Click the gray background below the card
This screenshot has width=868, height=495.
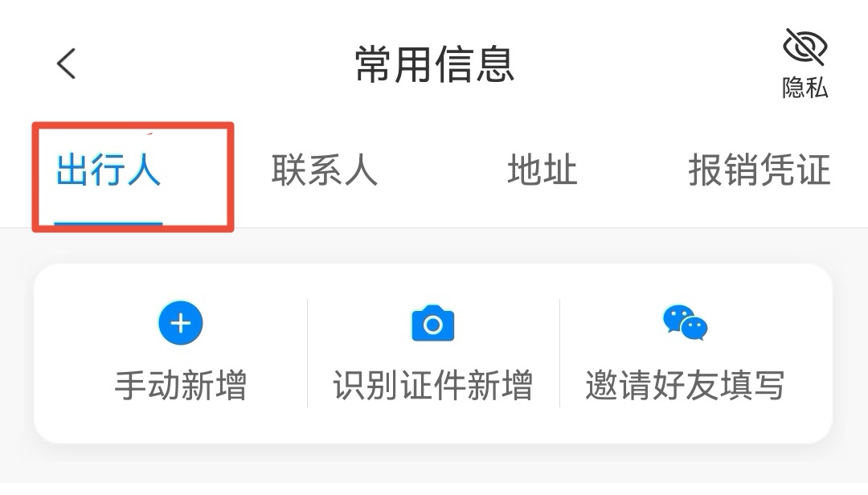434,471
